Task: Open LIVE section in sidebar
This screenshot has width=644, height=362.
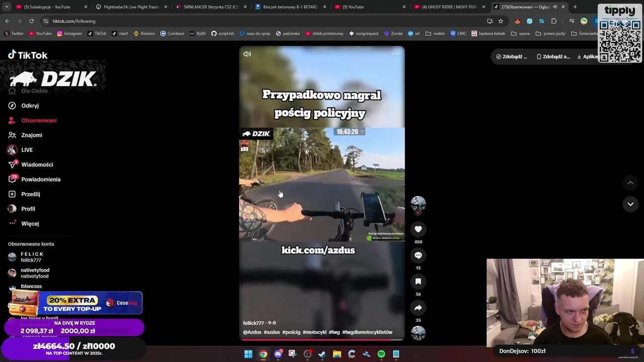Action: click(21, 150)
